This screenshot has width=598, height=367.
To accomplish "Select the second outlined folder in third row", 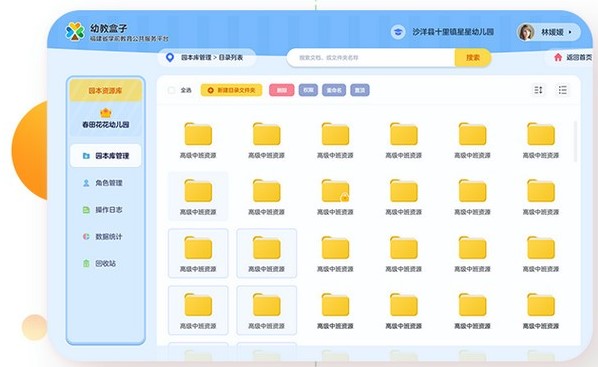I will tap(267, 253).
